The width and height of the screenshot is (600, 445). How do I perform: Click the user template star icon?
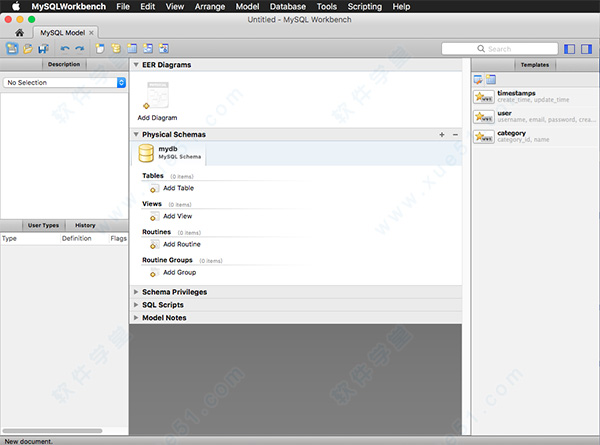coord(484,117)
